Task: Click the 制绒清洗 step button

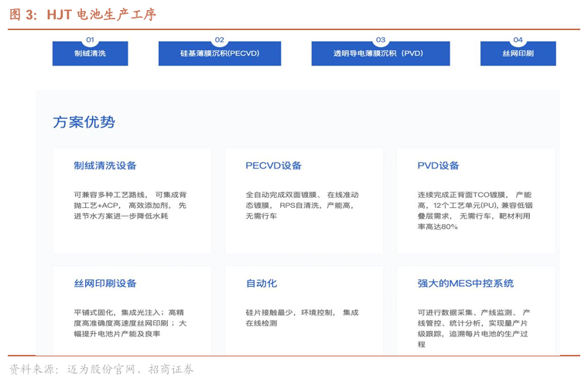Action: [x=90, y=53]
